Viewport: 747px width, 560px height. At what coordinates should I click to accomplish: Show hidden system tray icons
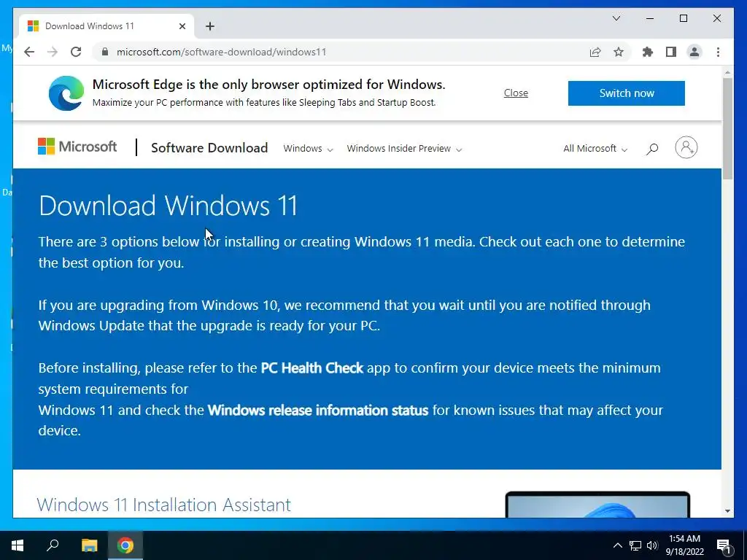coord(617,545)
